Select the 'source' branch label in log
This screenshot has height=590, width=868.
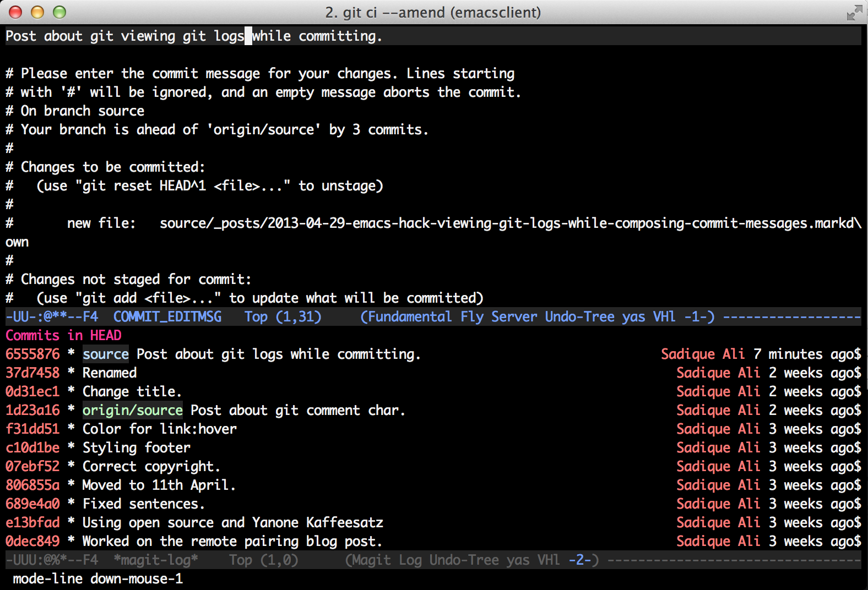coord(106,354)
